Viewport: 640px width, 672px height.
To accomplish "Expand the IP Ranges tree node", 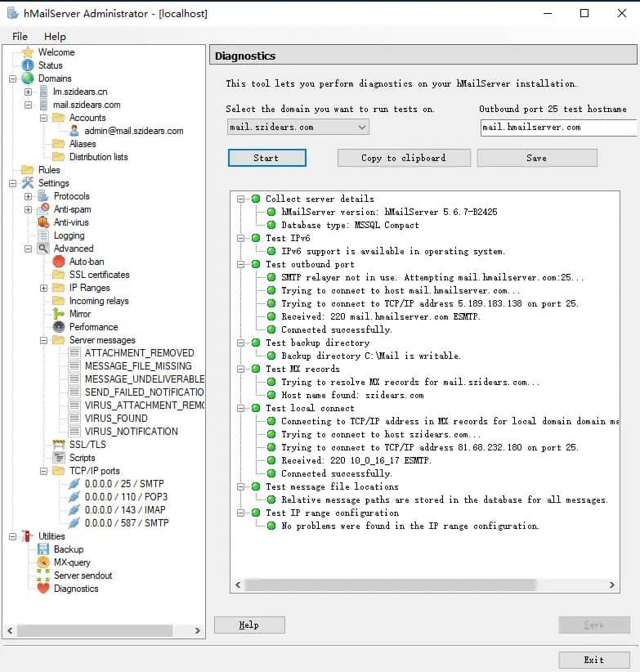I will (x=44, y=288).
